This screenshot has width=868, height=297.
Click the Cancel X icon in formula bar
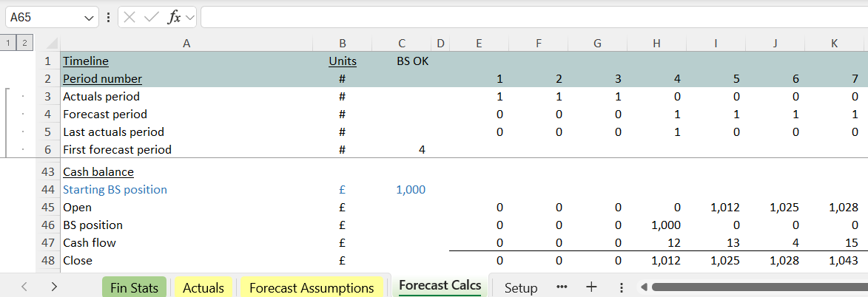pos(130,17)
